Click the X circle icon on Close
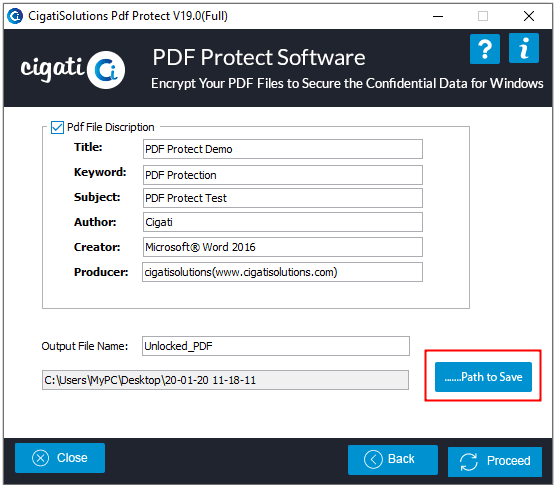Screen dimensions: 557x488 pos(40,458)
